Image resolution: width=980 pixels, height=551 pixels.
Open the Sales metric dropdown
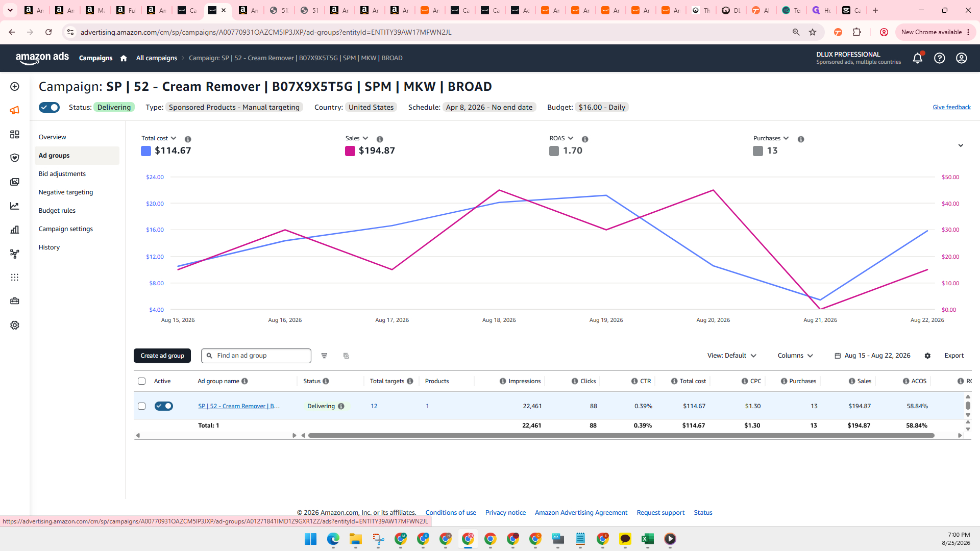pyautogui.click(x=357, y=138)
